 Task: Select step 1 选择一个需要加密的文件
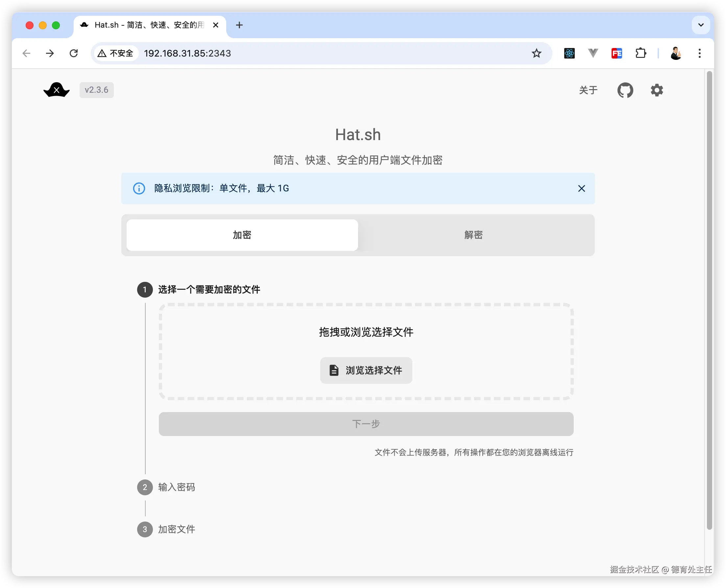199,290
